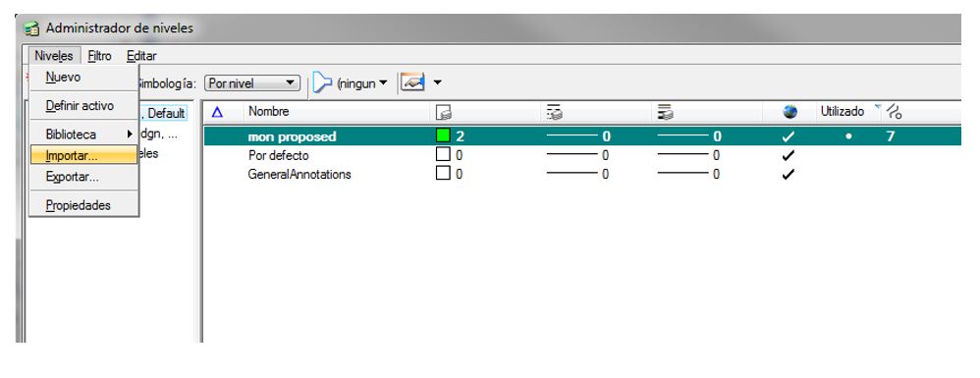Click the elements count column header icon

pyautogui.click(x=895, y=113)
